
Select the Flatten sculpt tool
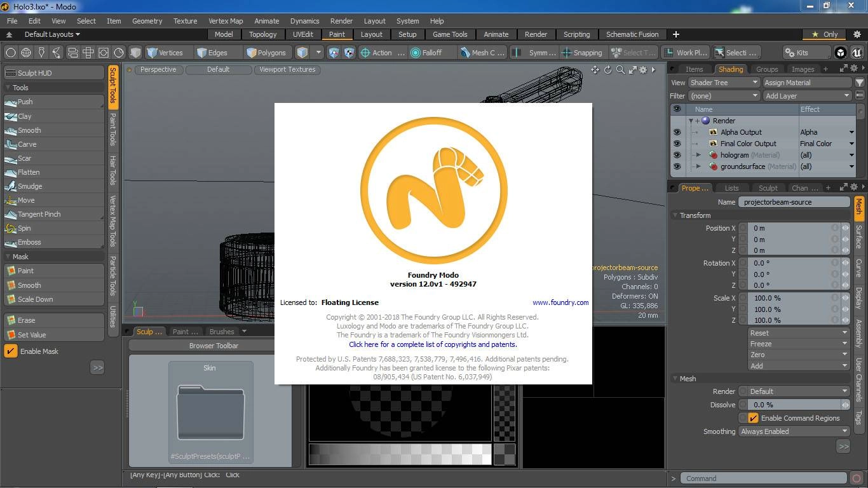[53, 172]
